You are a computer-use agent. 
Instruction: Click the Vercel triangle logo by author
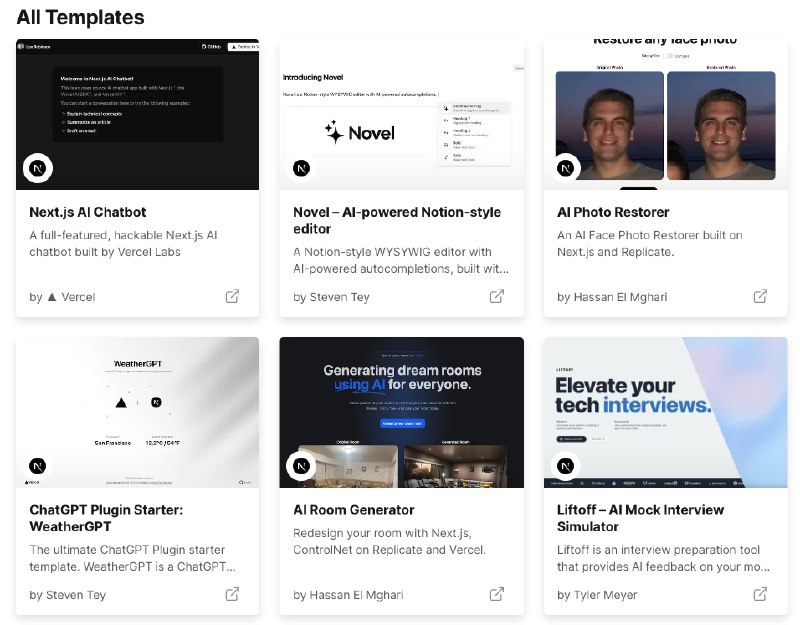tap(52, 297)
